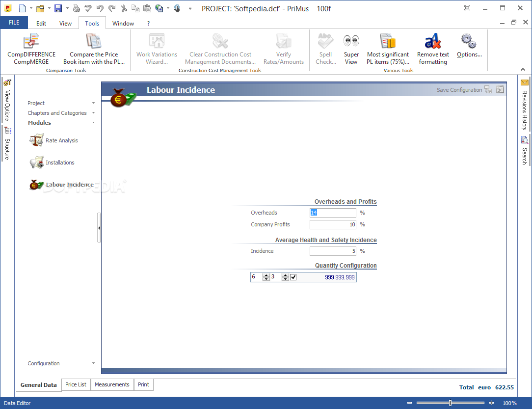Click the Overheads percentage field
532x409 pixels.
(x=333, y=213)
